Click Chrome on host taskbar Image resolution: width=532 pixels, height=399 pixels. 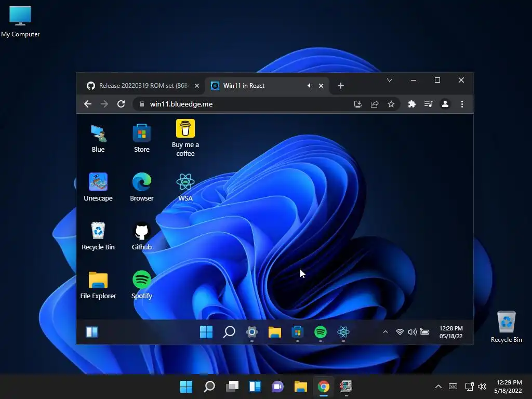(x=323, y=387)
